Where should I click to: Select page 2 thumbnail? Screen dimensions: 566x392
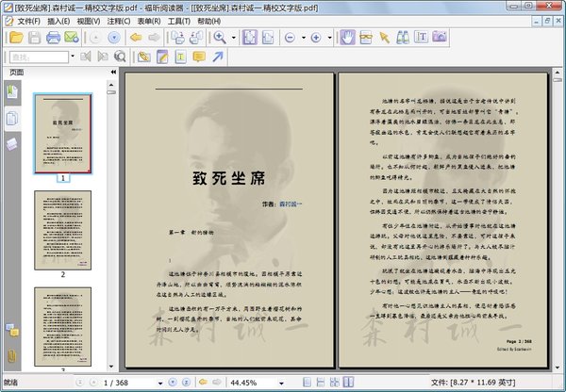[63, 230]
